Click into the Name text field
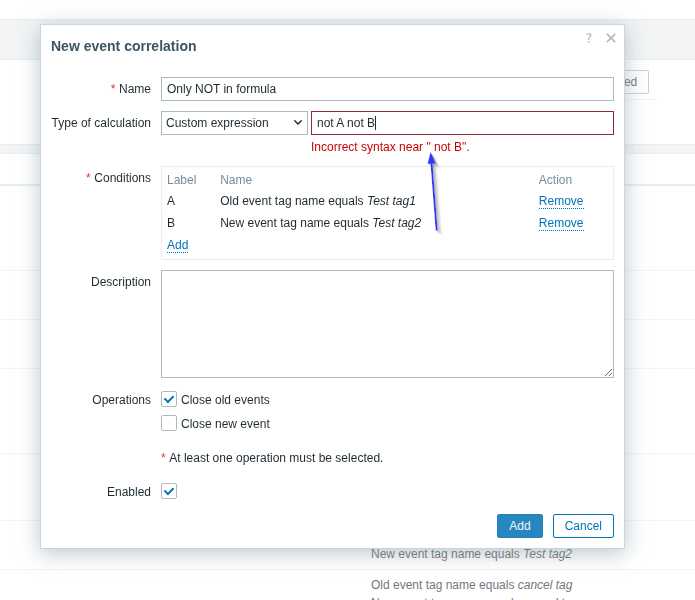Viewport: 695px width, 600px height. (x=387, y=89)
